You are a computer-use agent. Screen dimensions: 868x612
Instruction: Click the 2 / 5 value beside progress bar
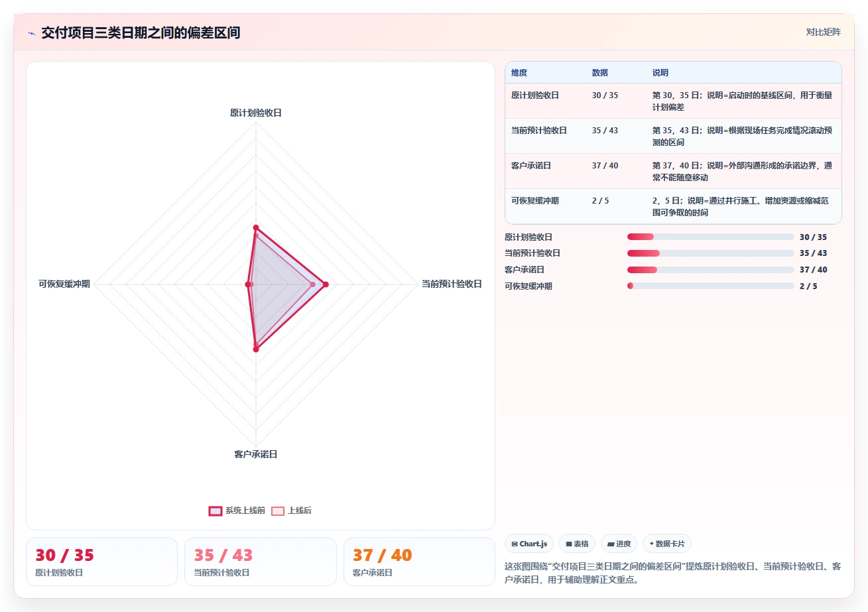tap(808, 286)
